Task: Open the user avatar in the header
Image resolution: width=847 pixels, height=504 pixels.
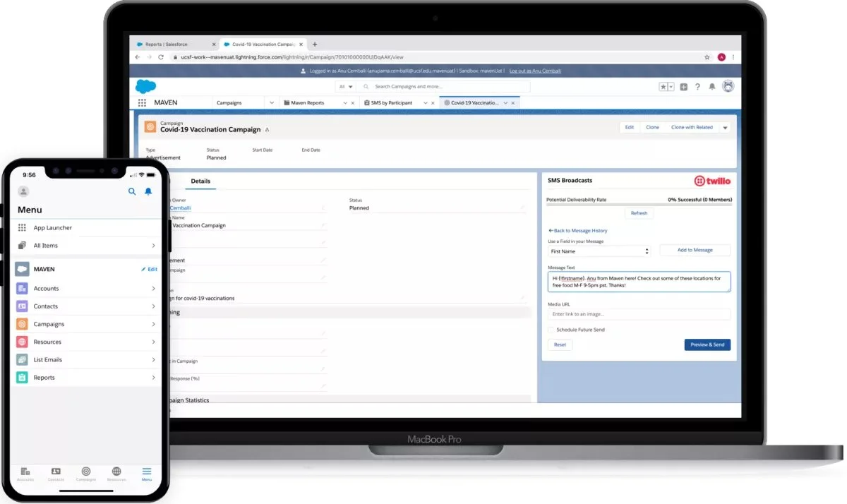Action: point(728,86)
